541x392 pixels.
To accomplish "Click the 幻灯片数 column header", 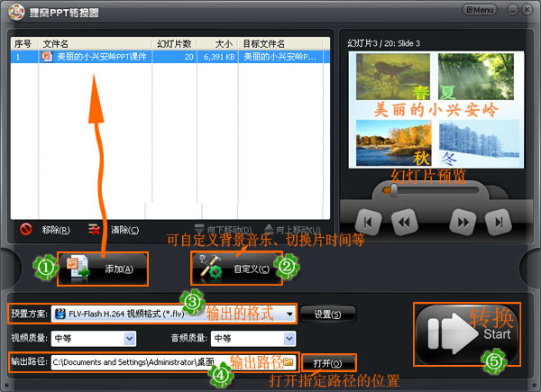I will (x=174, y=44).
